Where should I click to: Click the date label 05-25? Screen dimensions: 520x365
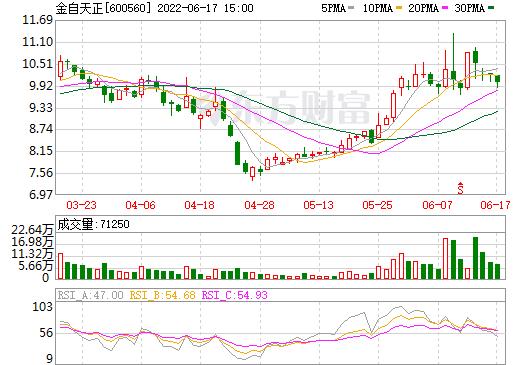tap(377, 205)
